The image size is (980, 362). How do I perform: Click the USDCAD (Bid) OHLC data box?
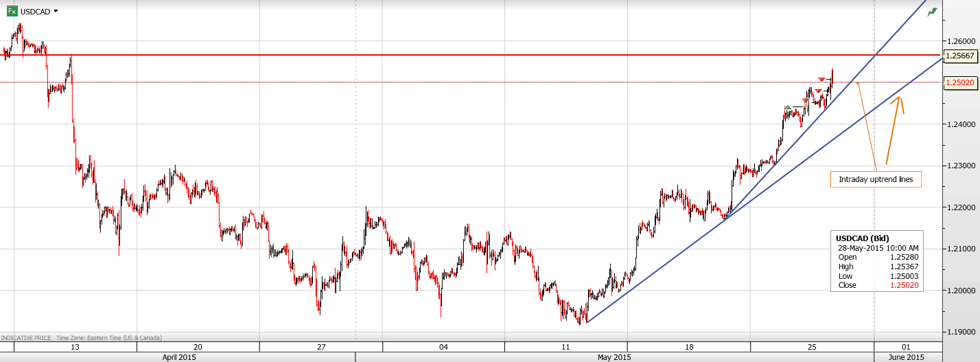click(877, 261)
